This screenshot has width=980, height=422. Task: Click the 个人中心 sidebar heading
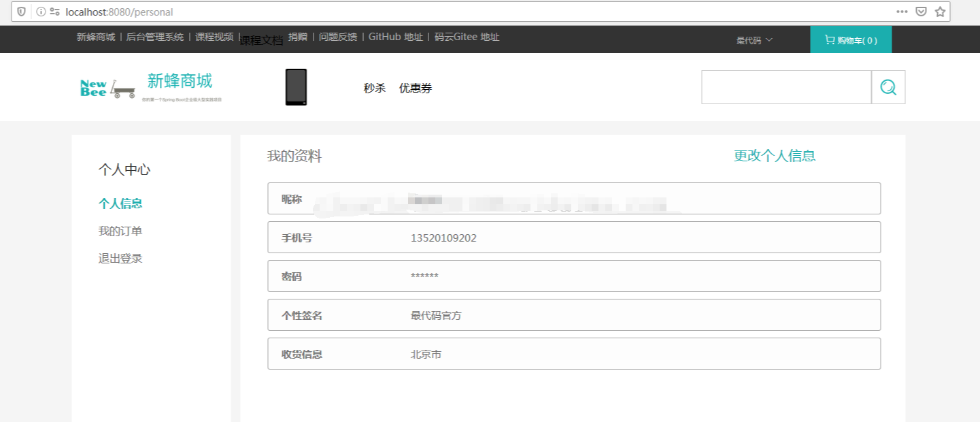(124, 170)
